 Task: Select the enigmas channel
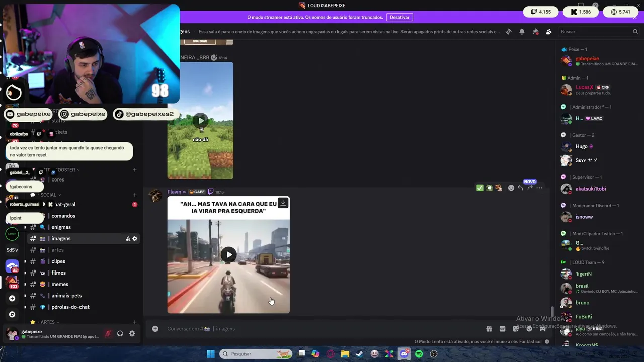(83, 227)
